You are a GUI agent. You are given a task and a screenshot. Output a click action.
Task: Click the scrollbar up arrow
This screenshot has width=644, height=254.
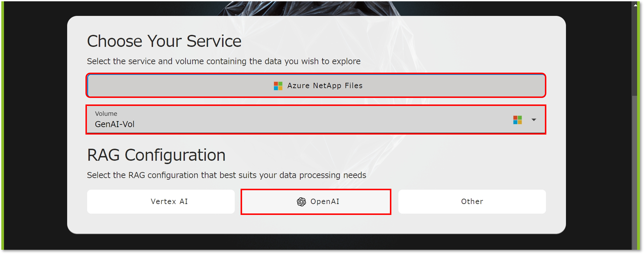[635, 5]
